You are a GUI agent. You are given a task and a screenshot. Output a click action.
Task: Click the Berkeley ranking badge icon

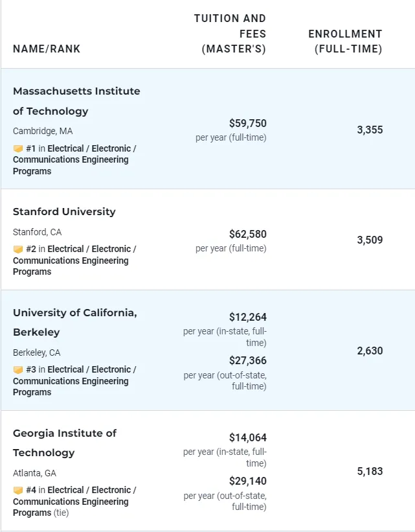(18, 370)
